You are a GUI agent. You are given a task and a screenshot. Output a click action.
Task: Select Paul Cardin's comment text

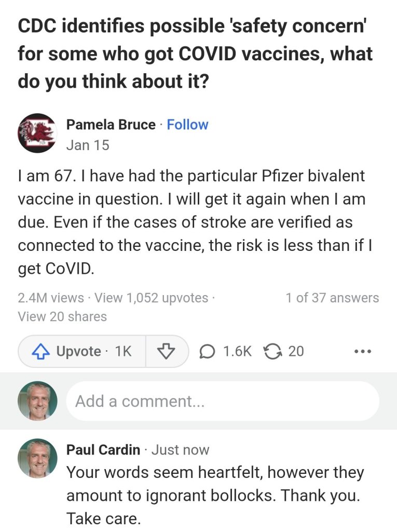(x=215, y=496)
